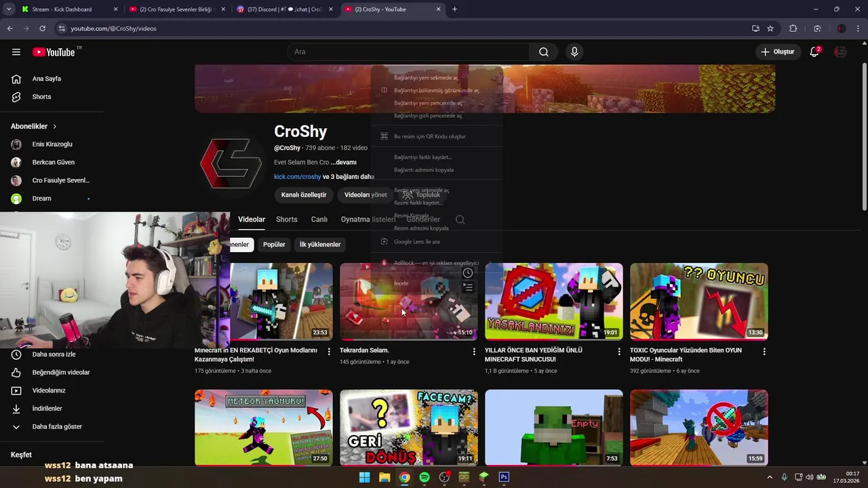The width and height of the screenshot is (868, 488).
Task: Open 'Beğendiğim videolar' in the sidebar
Action: tap(61, 373)
